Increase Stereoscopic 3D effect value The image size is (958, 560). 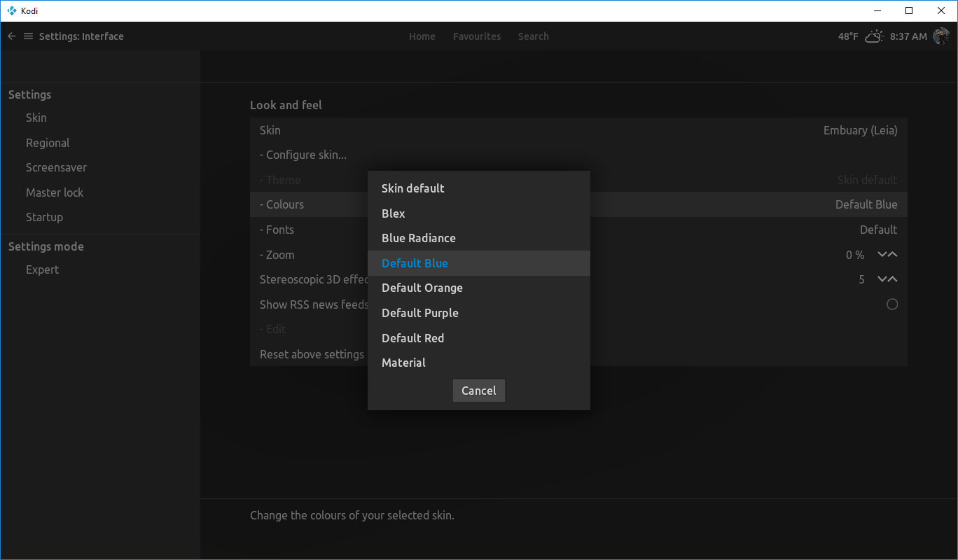(893, 279)
